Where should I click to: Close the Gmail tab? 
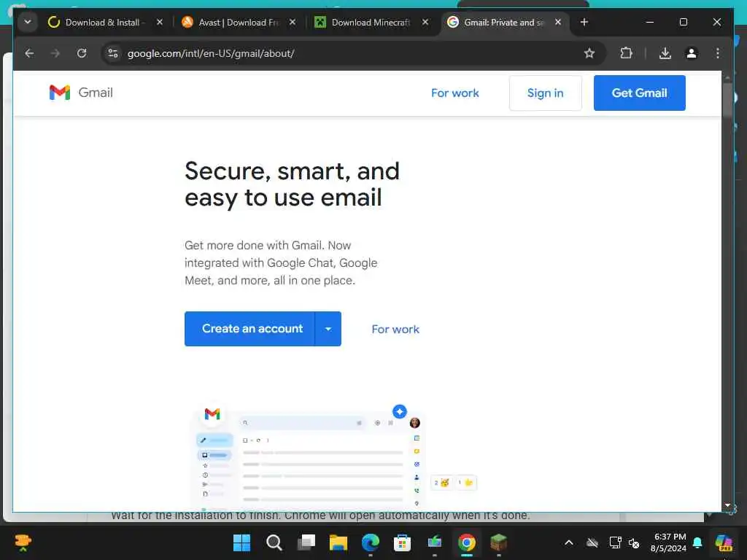click(558, 22)
